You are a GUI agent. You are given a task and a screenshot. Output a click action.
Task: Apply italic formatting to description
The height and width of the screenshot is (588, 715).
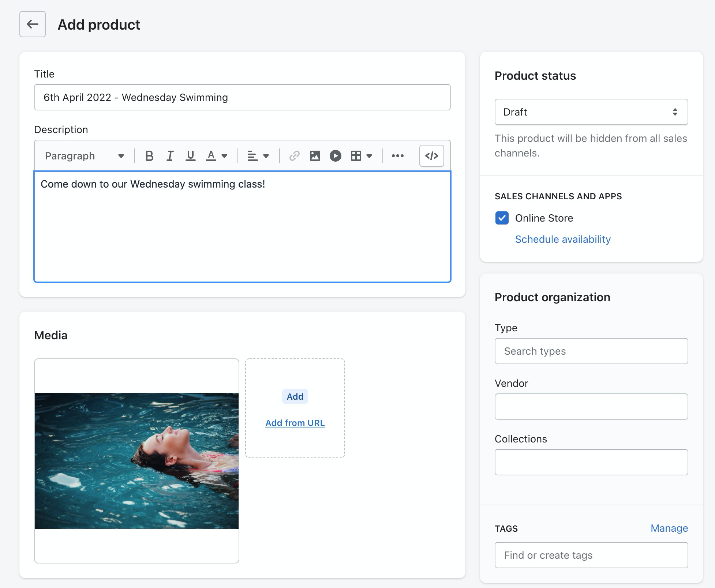coord(170,156)
